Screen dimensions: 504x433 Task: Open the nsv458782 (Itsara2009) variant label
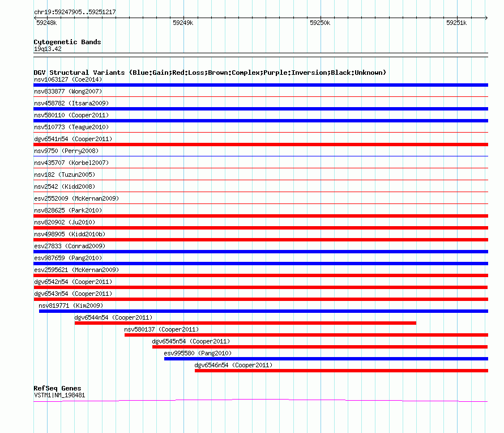71,103
